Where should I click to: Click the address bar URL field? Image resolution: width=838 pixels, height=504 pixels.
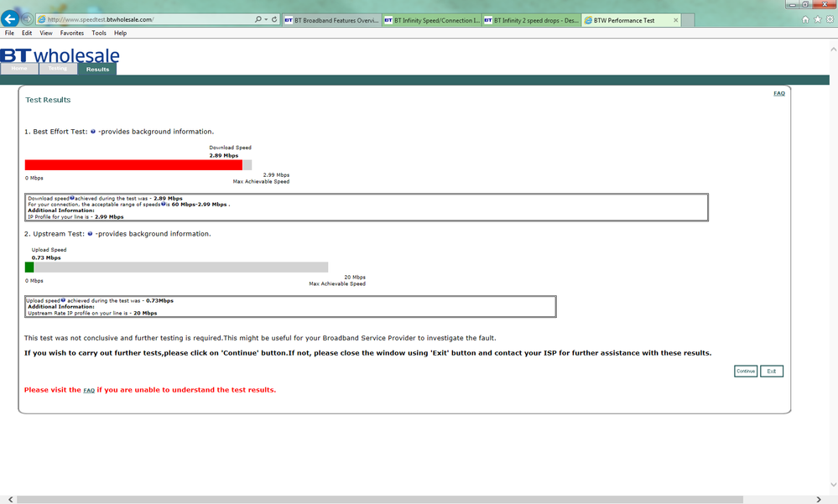click(x=144, y=19)
